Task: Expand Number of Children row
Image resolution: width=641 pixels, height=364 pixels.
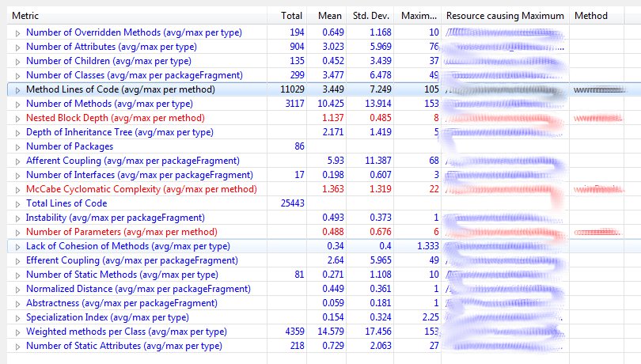Action: click(17, 62)
